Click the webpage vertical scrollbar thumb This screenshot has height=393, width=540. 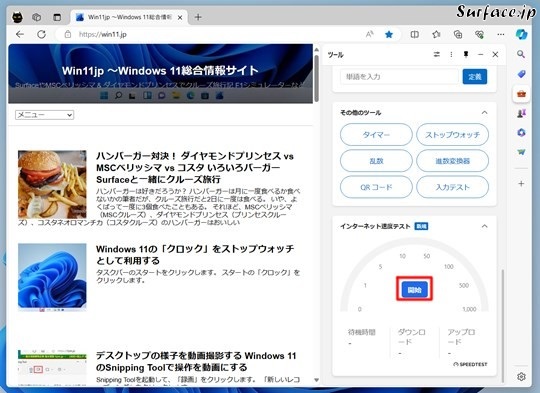point(316,78)
